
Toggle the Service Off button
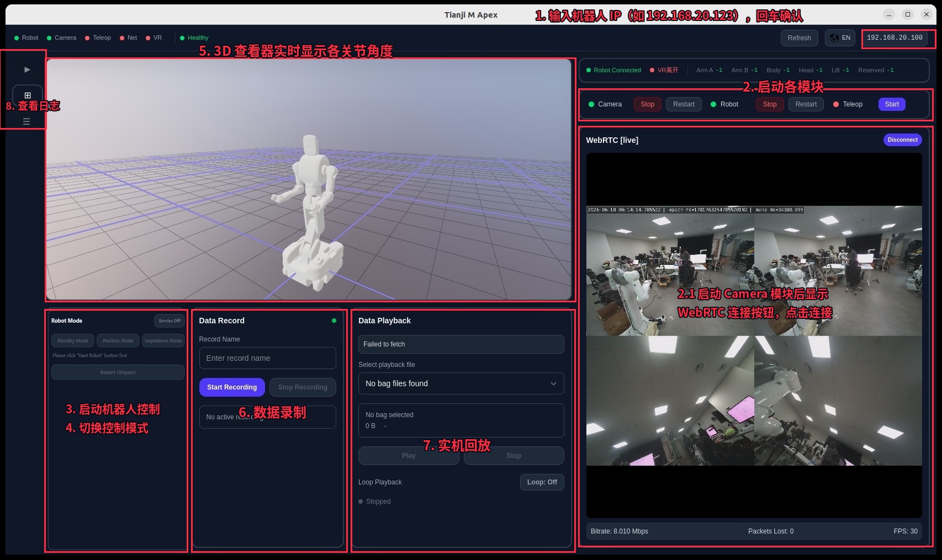pos(170,321)
